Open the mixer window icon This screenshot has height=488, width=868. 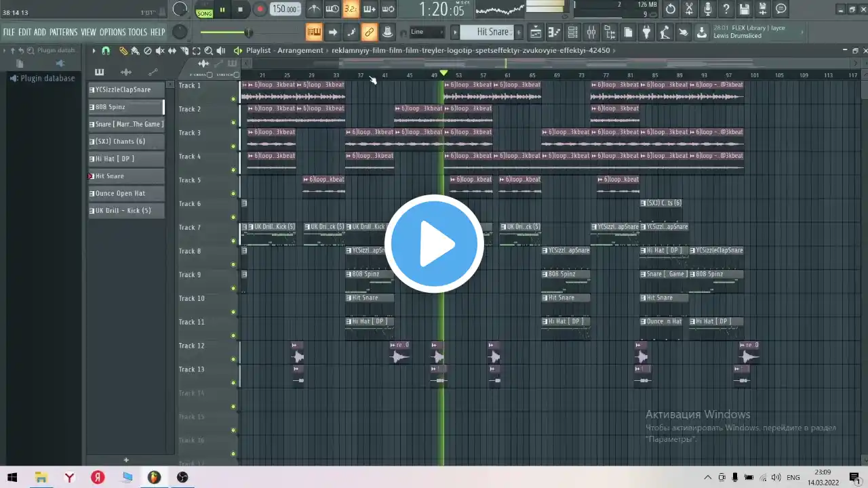[x=591, y=32]
